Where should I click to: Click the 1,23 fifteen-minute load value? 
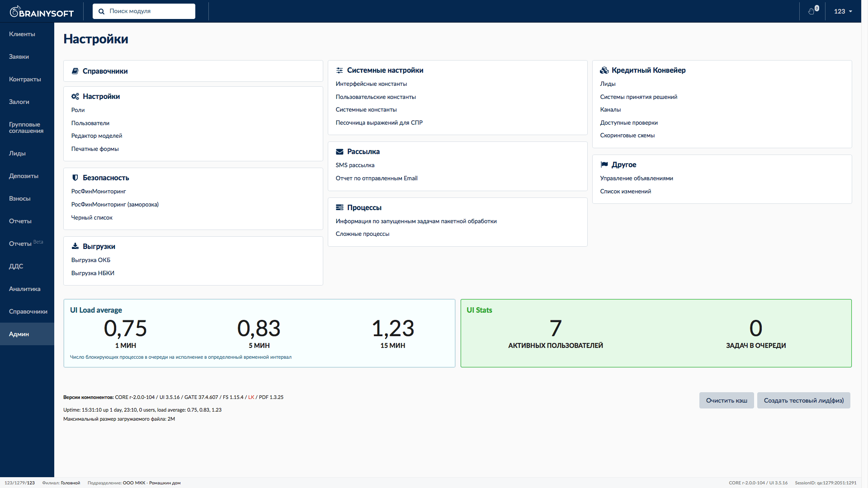392,328
